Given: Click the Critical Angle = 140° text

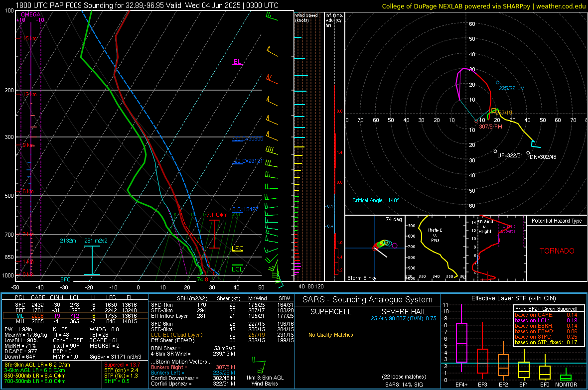Looking at the screenshot, I should tap(376, 200).
